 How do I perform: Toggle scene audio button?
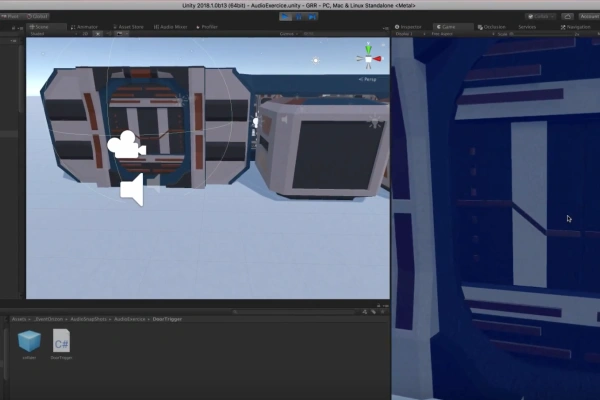point(109,34)
